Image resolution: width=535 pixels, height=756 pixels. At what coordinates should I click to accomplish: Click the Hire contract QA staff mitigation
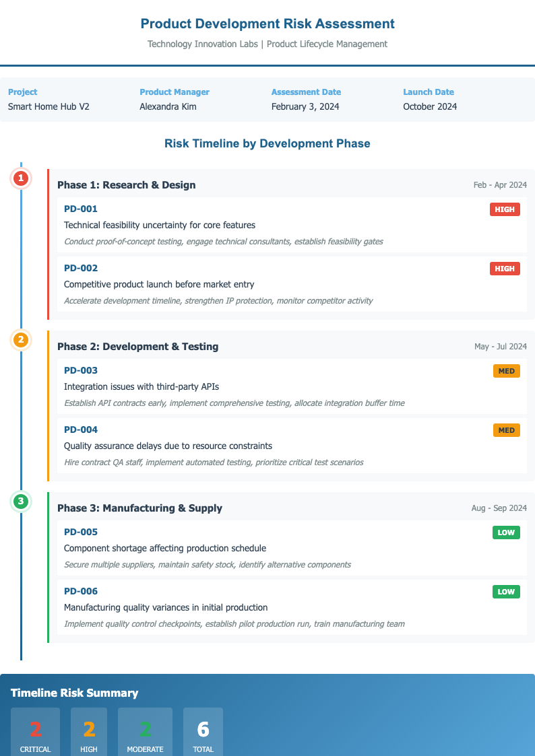214,462
